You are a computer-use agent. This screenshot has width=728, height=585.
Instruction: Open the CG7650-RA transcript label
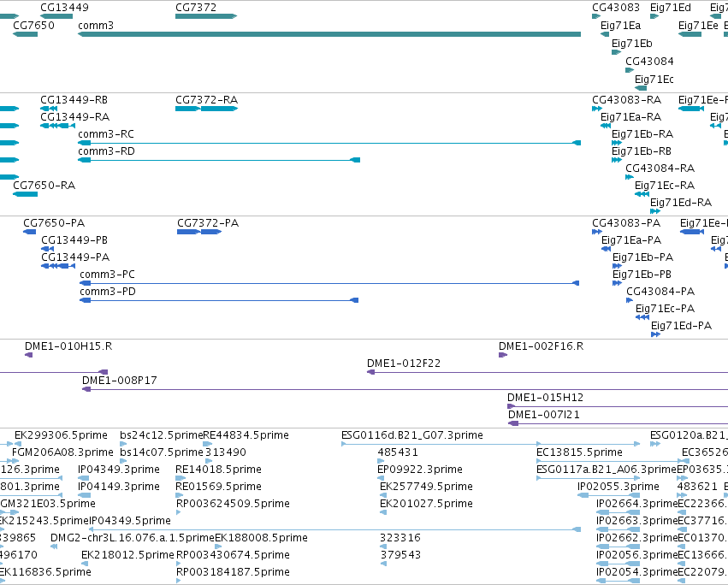click(44, 186)
